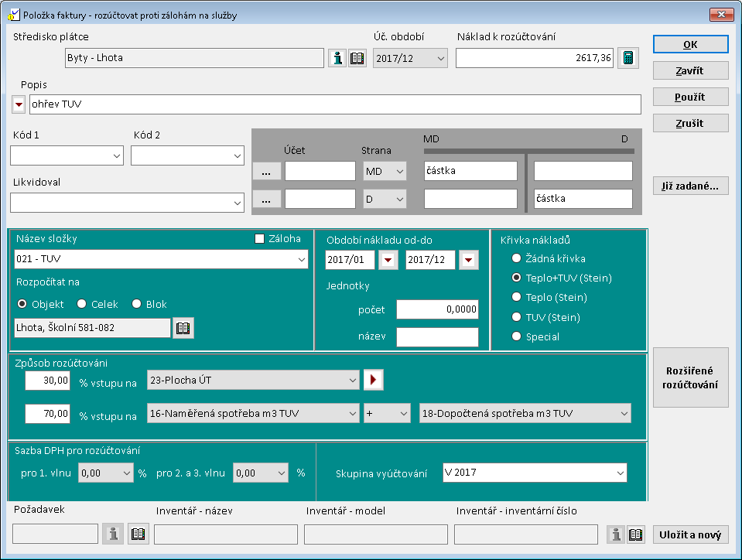Click book icon beside Uložit a nový

[x=635, y=534]
